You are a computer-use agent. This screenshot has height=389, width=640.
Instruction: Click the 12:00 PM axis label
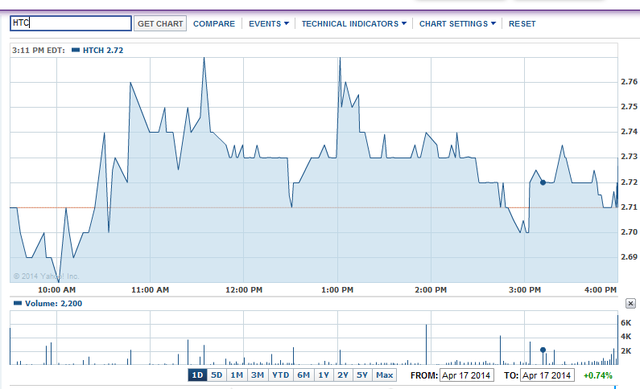[244, 290]
